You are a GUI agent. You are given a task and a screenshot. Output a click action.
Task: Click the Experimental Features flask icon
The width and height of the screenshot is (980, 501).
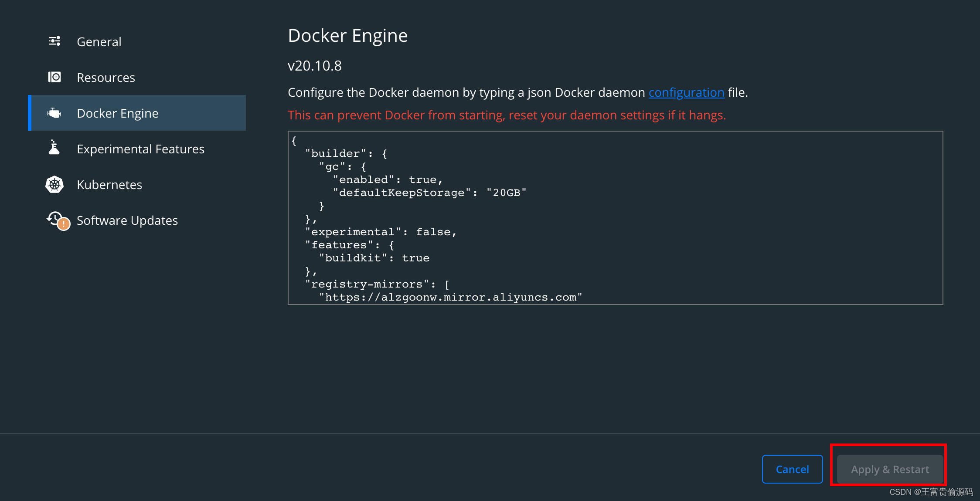[54, 148]
